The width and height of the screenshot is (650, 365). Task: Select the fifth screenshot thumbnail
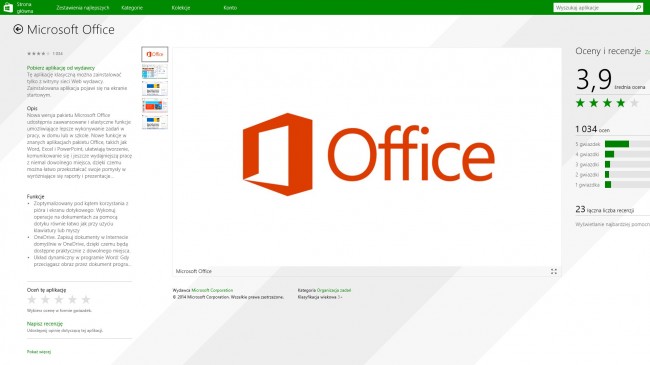pyautogui.click(x=155, y=122)
